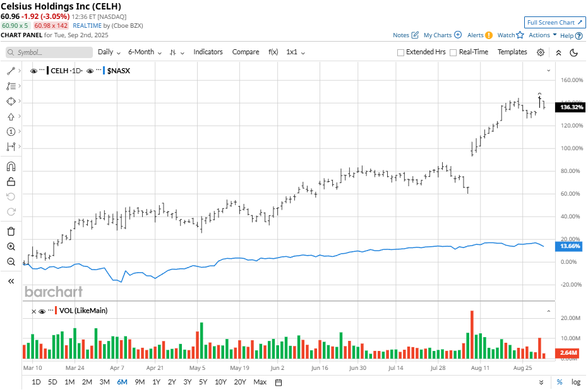Switch the axis to percent scale

coord(560,382)
